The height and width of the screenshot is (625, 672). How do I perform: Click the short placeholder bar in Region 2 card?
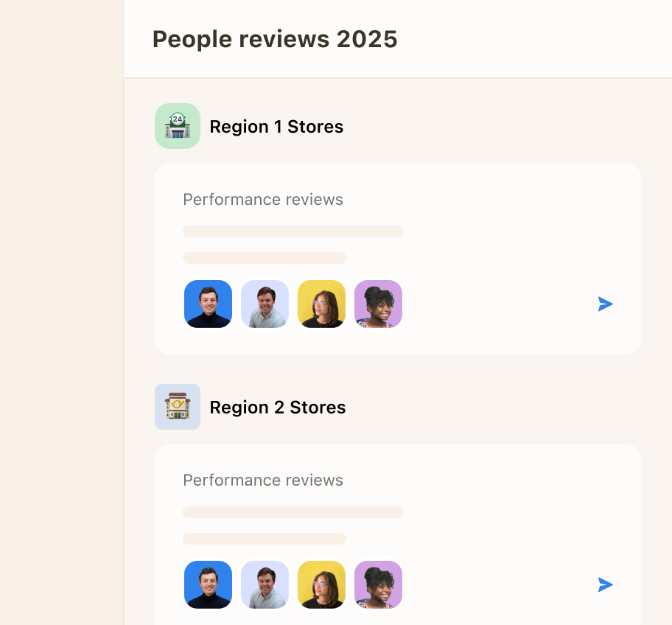click(264, 538)
